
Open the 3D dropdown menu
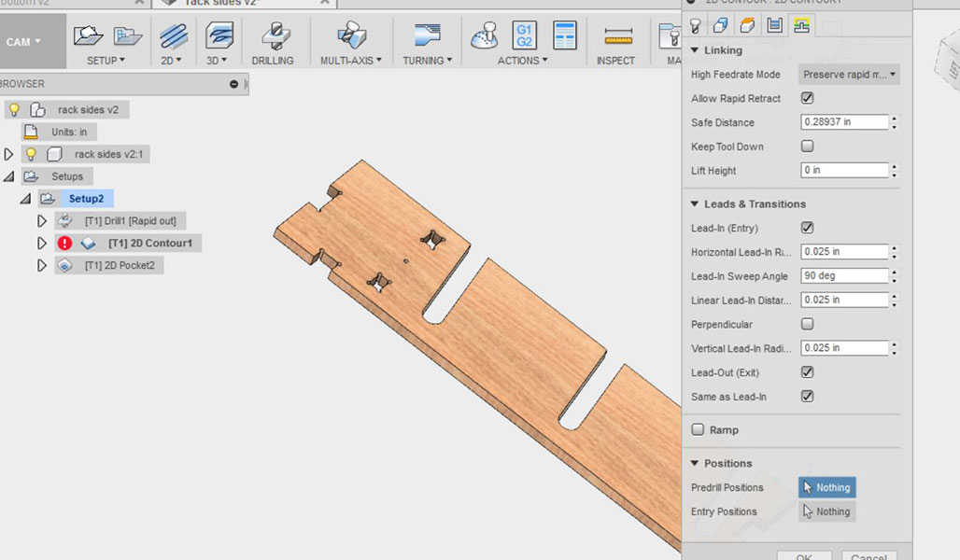(216, 61)
